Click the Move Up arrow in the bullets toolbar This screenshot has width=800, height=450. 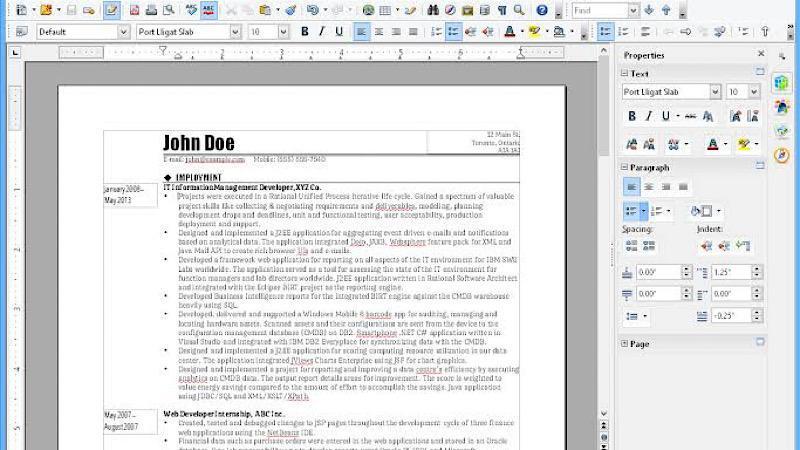pos(765,32)
